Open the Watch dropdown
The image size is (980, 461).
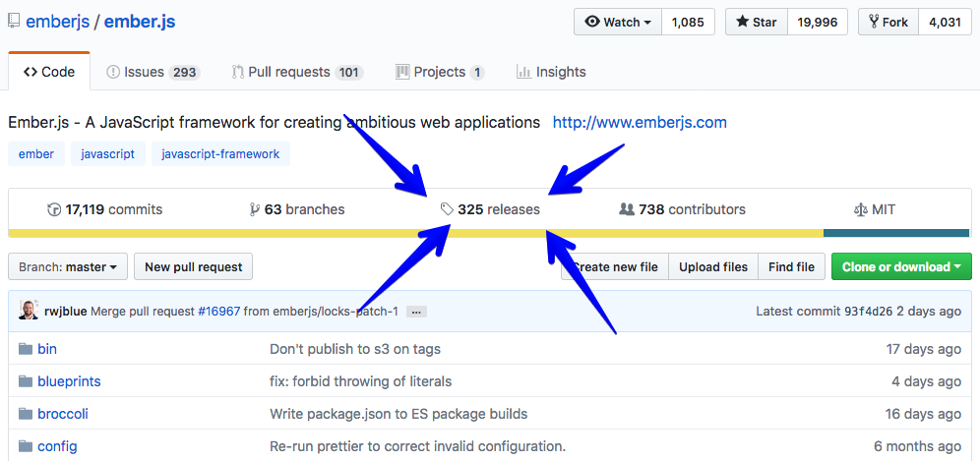(x=618, y=23)
